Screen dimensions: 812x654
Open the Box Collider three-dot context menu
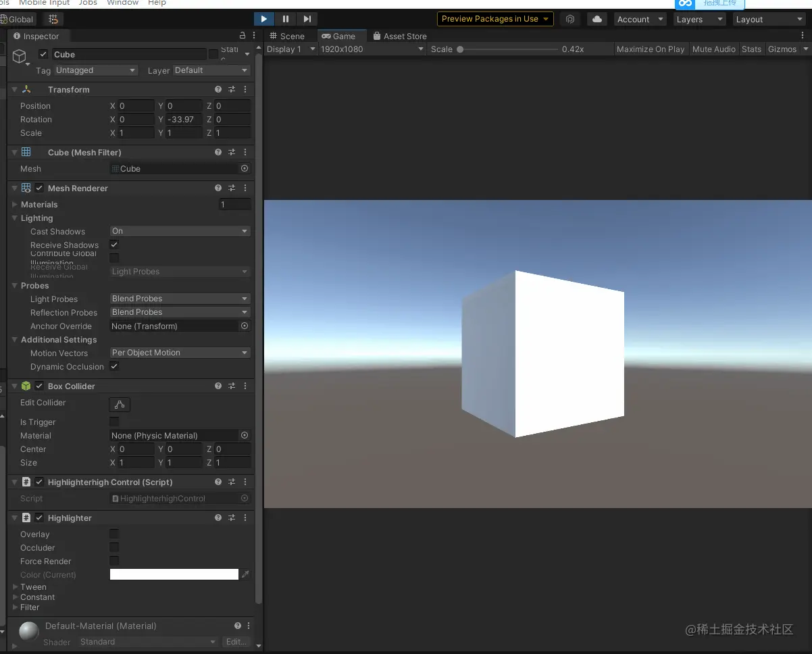(245, 386)
